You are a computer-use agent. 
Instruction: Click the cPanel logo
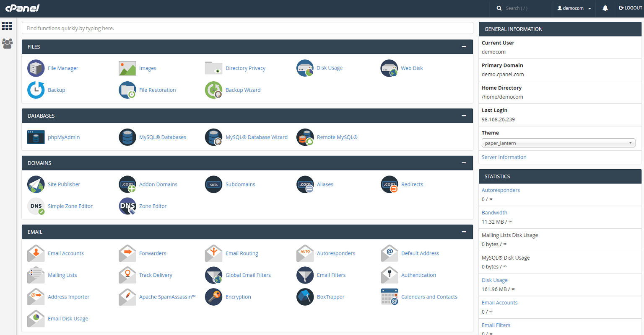coord(22,8)
